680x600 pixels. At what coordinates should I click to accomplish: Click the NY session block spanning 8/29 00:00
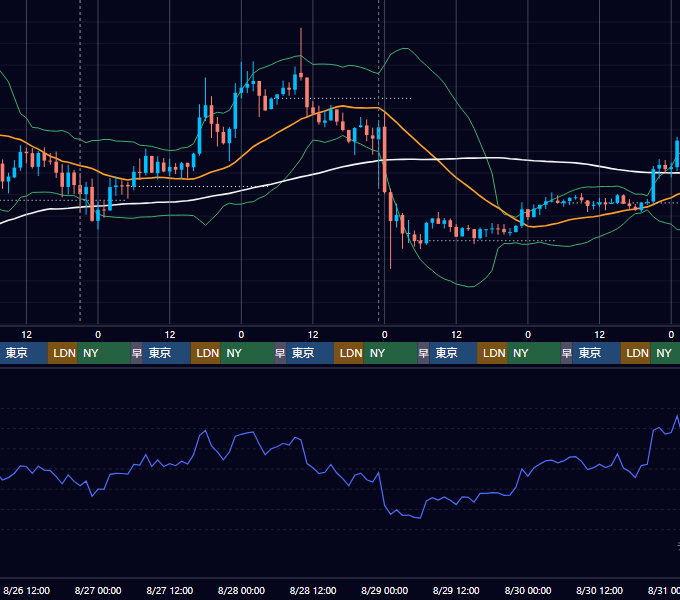(x=390, y=353)
